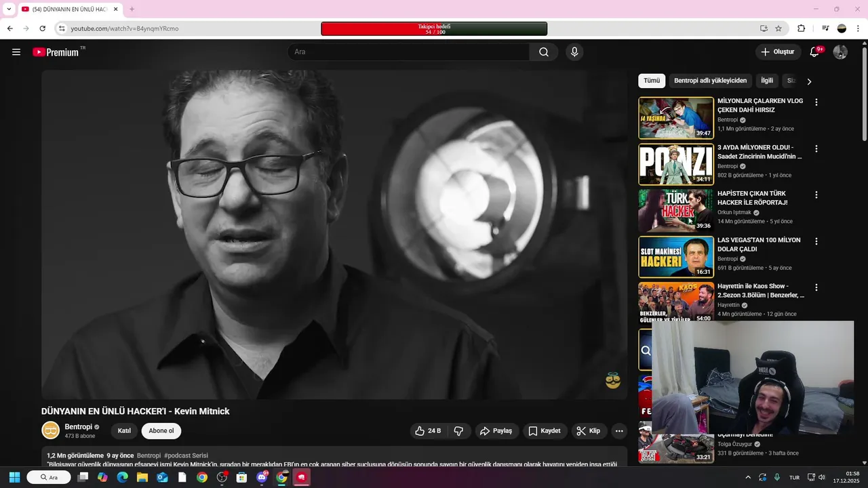This screenshot has height=488, width=868.
Task: Click the Takipçi hedefi progress bar
Action: click(x=434, y=29)
